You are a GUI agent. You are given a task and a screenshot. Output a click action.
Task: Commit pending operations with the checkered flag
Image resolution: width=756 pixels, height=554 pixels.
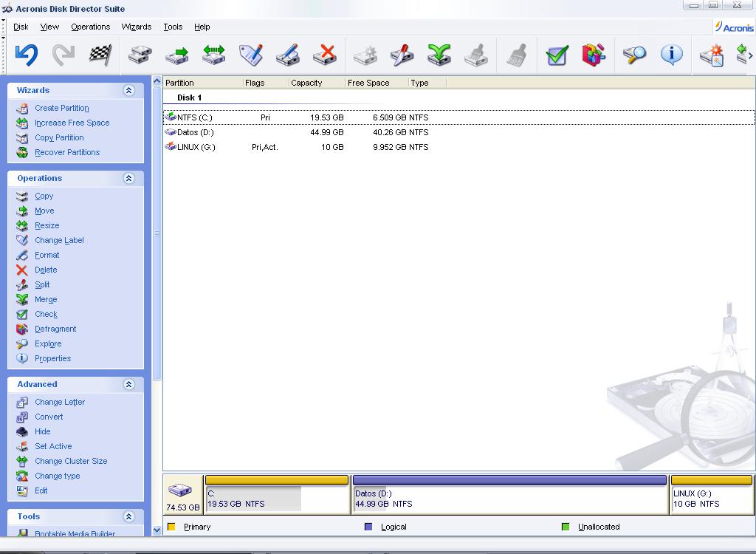click(x=100, y=55)
